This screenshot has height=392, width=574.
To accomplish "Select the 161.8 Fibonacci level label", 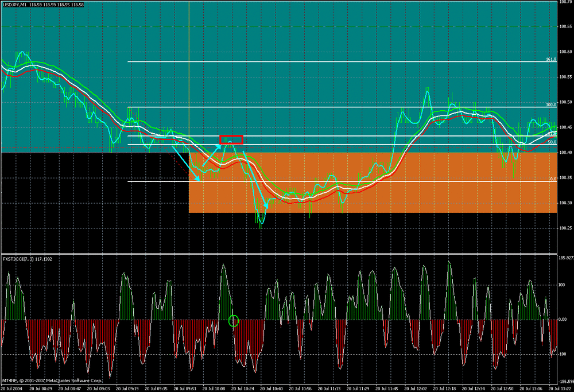I will 551,59.
